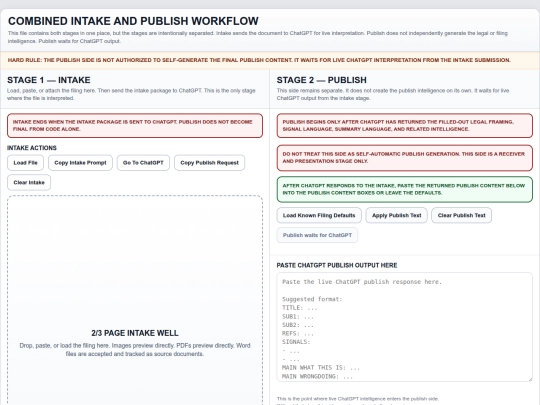The image size is (540, 405).
Task: Click the green 'After ChatGPT responds' notice
Action: 405,189
